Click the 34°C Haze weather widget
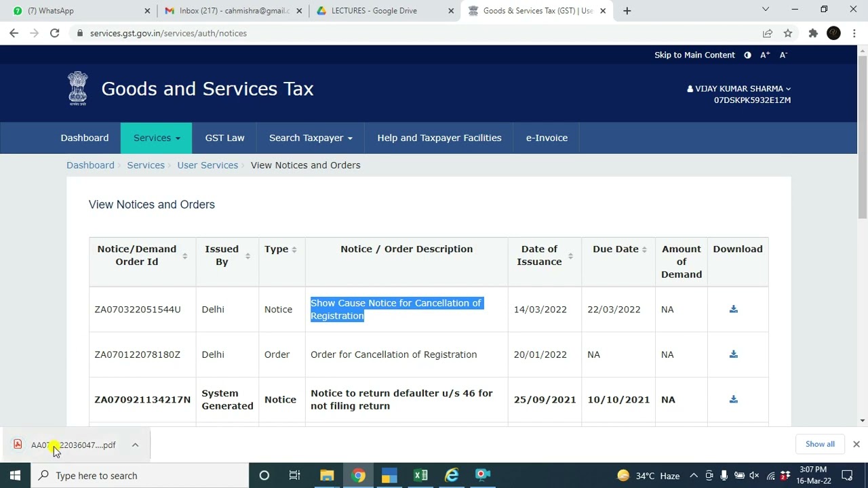 (648, 476)
